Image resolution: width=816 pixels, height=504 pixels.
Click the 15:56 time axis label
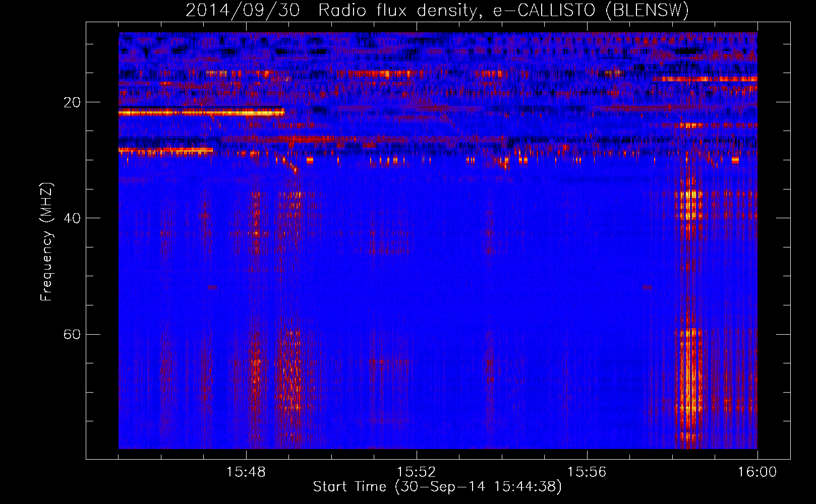pyautogui.click(x=587, y=472)
